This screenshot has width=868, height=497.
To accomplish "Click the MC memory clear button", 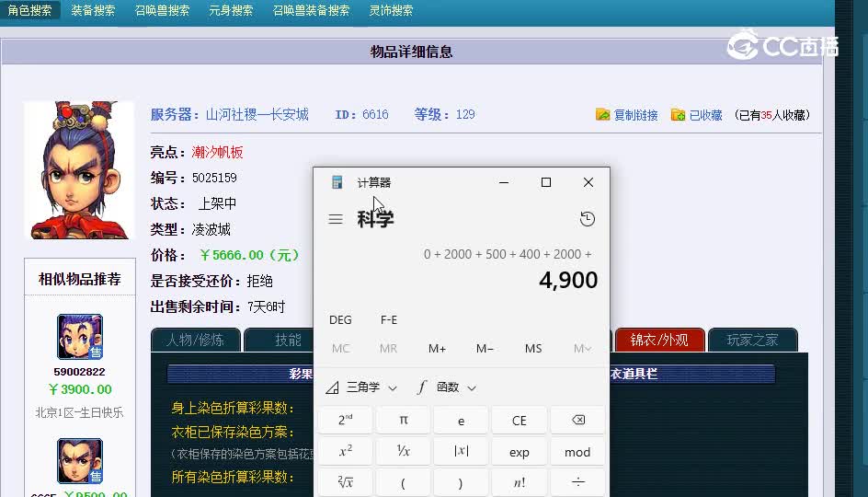I will (340, 349).
